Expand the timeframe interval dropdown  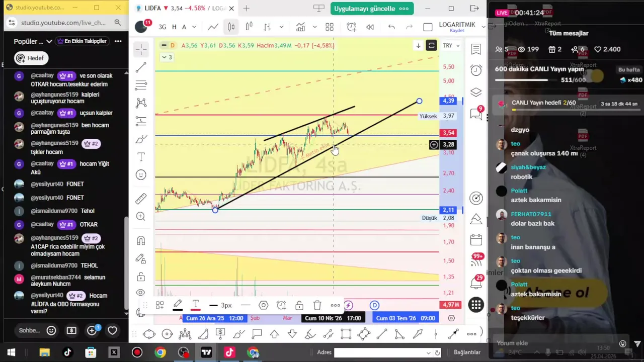(x=194, y=27)
